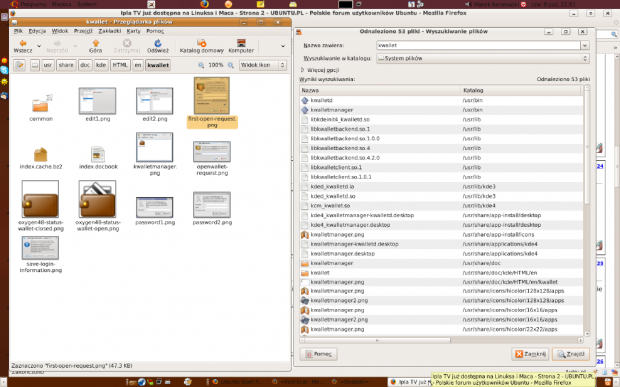Go back with the Wstecz arrow icon
The image size is (620, 387).
(x=23, y=43)
